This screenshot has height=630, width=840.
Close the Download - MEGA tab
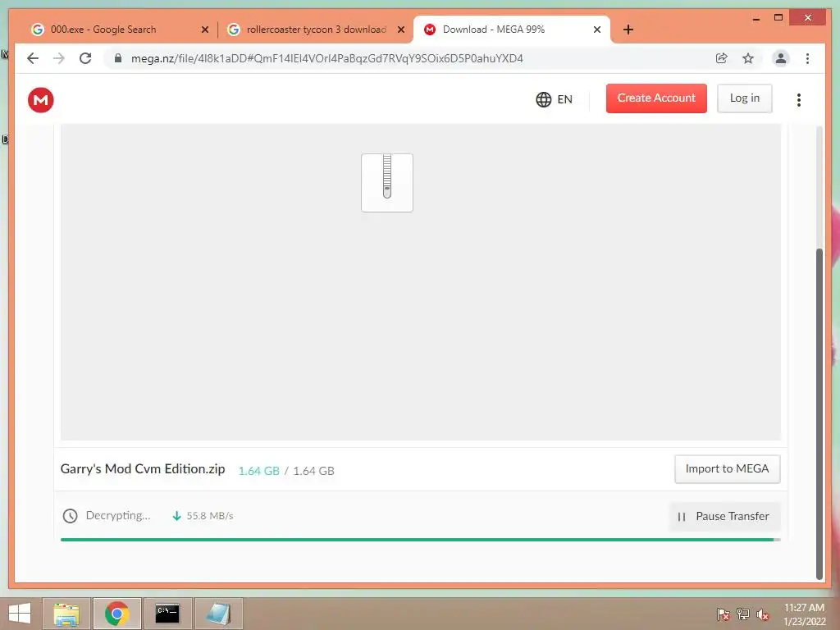(597, 30)
